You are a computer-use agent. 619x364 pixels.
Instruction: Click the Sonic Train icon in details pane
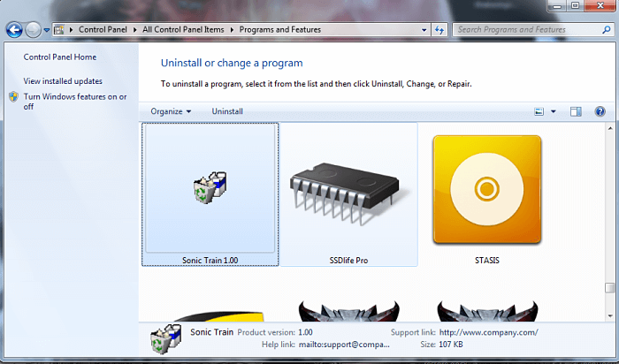[166, 339]
